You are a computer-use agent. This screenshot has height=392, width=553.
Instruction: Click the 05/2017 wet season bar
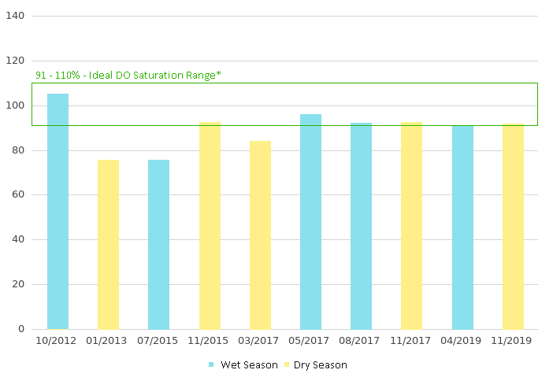click(x=310, y=221)
